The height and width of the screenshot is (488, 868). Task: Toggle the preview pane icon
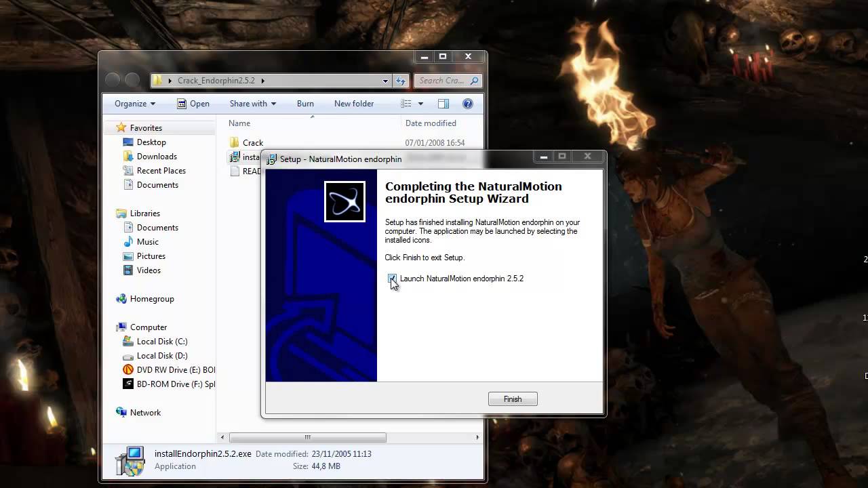click(443, 104)
